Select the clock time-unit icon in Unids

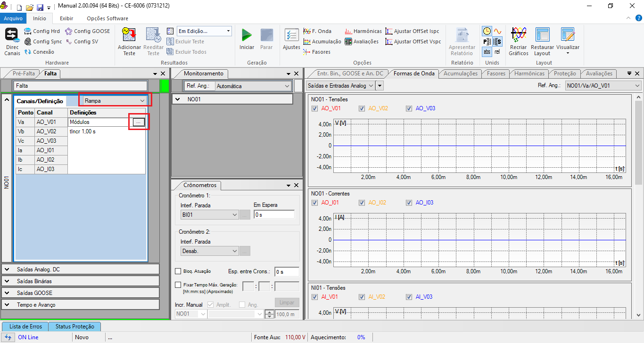[x=487, y=31]
